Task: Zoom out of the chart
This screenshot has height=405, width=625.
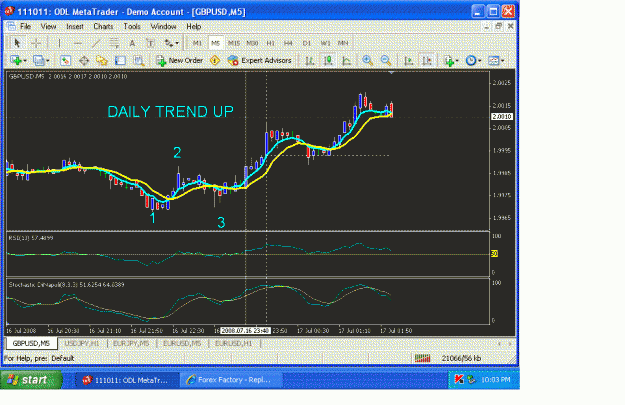Action: tap(386, 61)
